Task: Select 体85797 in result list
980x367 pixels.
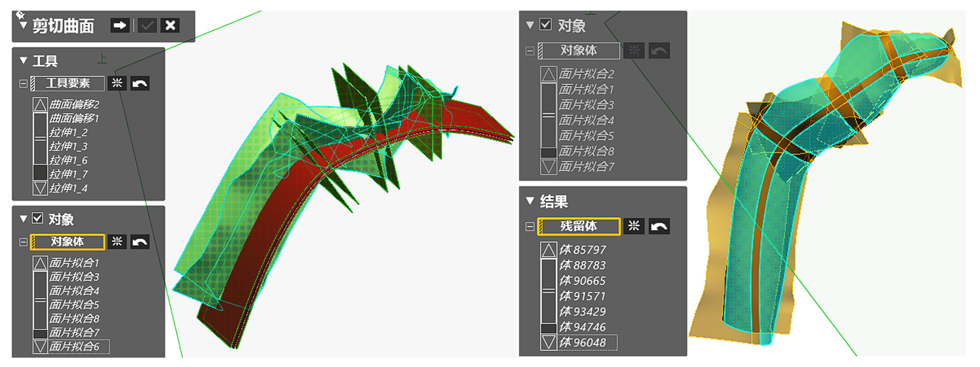Action: (582, 250)
